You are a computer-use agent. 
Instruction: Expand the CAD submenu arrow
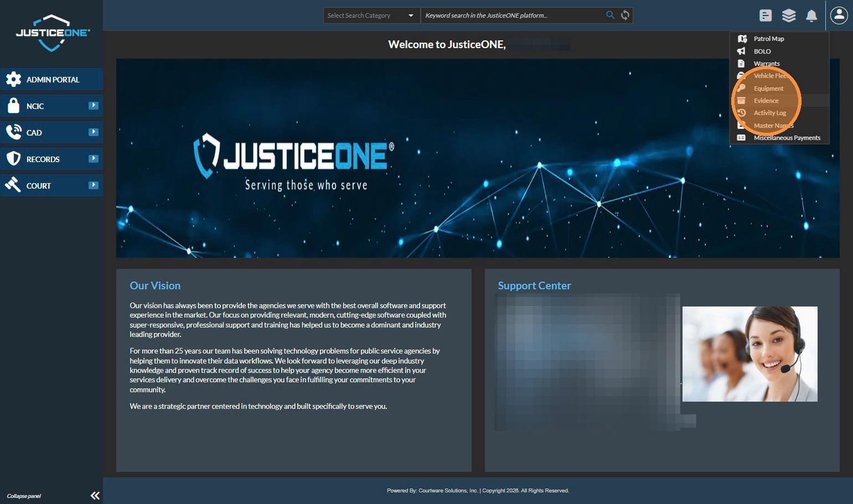click(x=93, y=132)
